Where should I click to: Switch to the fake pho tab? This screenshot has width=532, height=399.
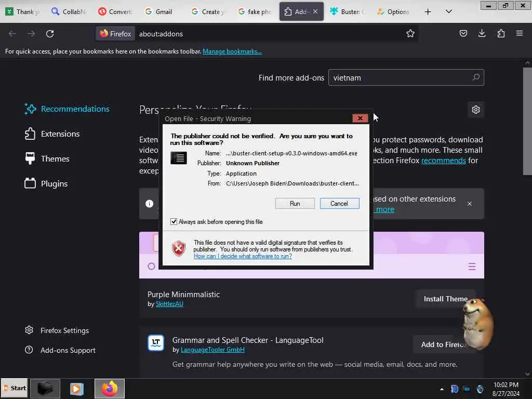coord(255,11)
